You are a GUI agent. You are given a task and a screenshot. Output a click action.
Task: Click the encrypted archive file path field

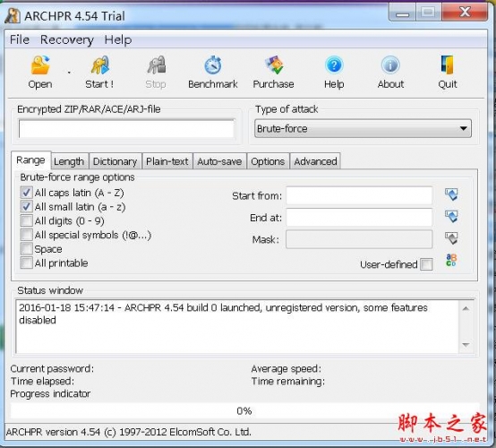(126, 129)
